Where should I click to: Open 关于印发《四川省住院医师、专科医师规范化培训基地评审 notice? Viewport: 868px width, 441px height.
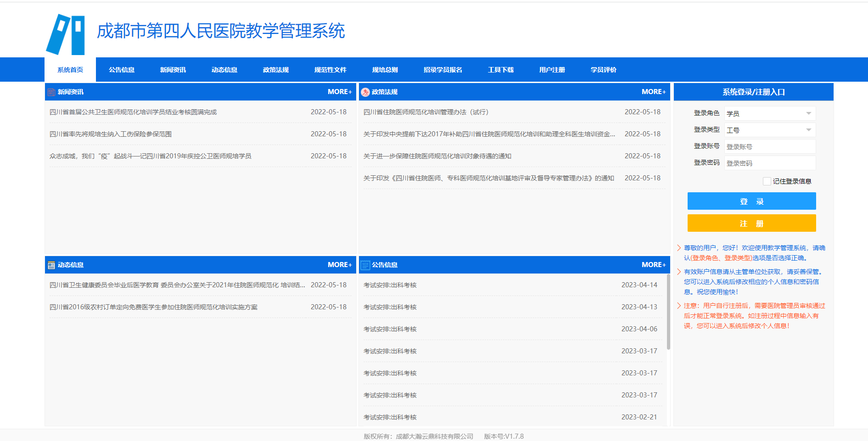click(x=489, y=178)
